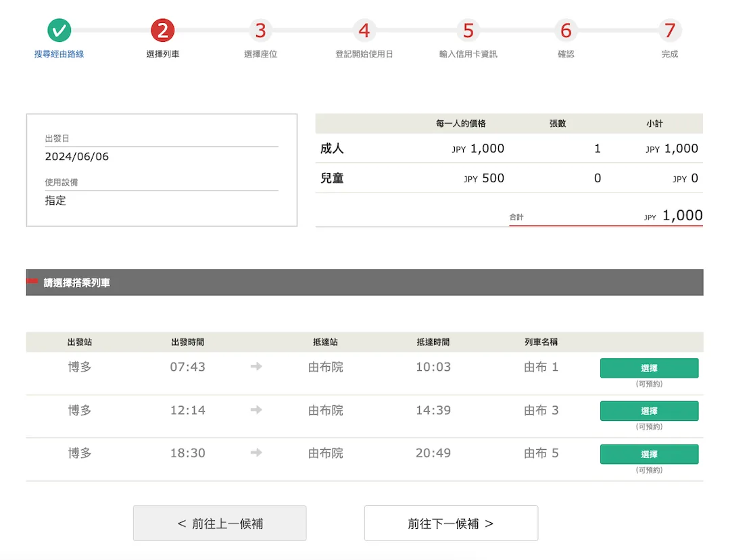The height and width of the screenshot is (560, 751).
Task: Click the step 5 credit card circle
Action: pos(468,30)
